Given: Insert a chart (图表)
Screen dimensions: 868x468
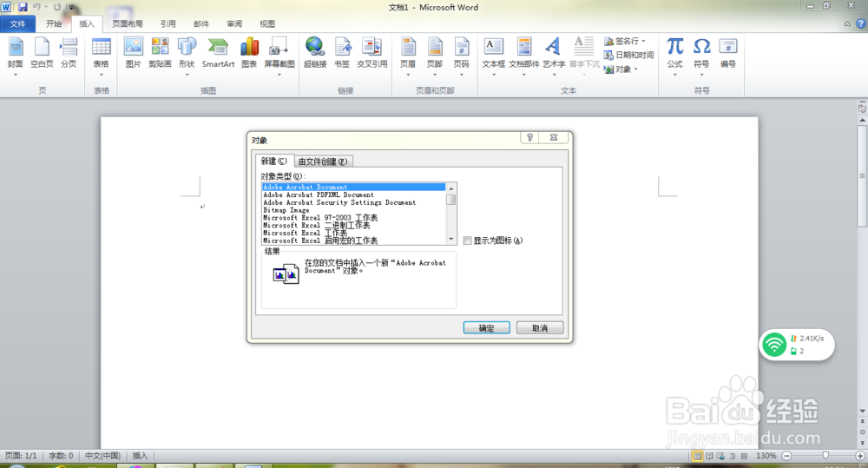Looking at the screenshot, I should click(x=249, y=53).
